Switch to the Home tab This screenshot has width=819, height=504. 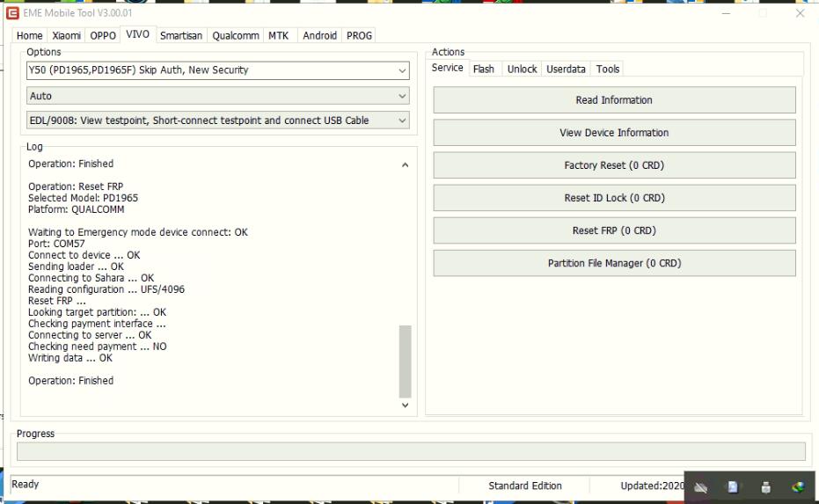pos(29,35)
